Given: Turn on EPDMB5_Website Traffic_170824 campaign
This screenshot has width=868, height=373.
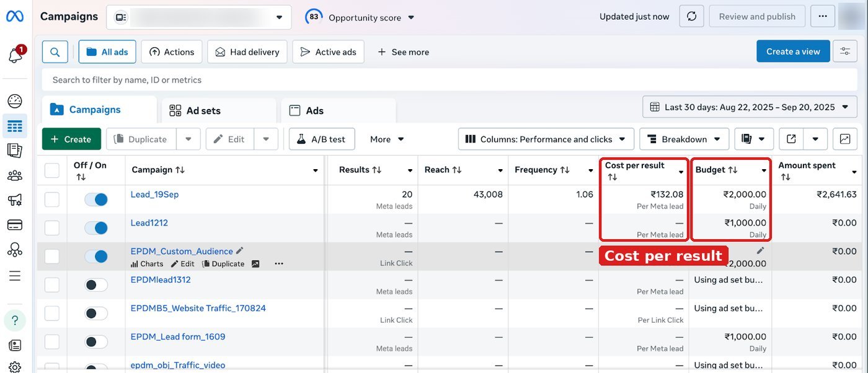Looking at the screenshot, I should click(96, 314).
